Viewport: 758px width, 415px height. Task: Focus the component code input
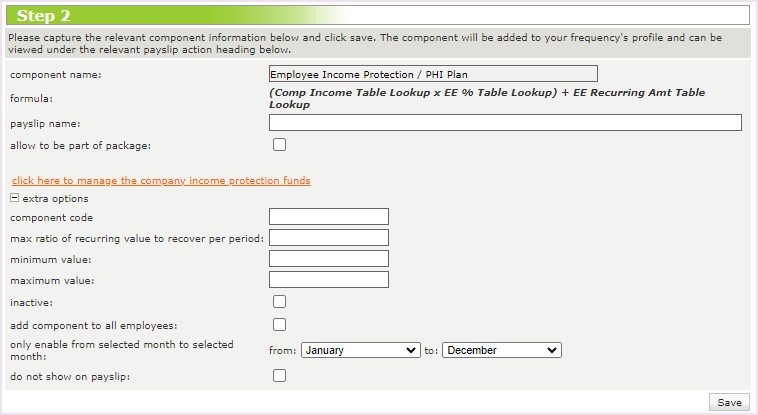click(329, 217)
